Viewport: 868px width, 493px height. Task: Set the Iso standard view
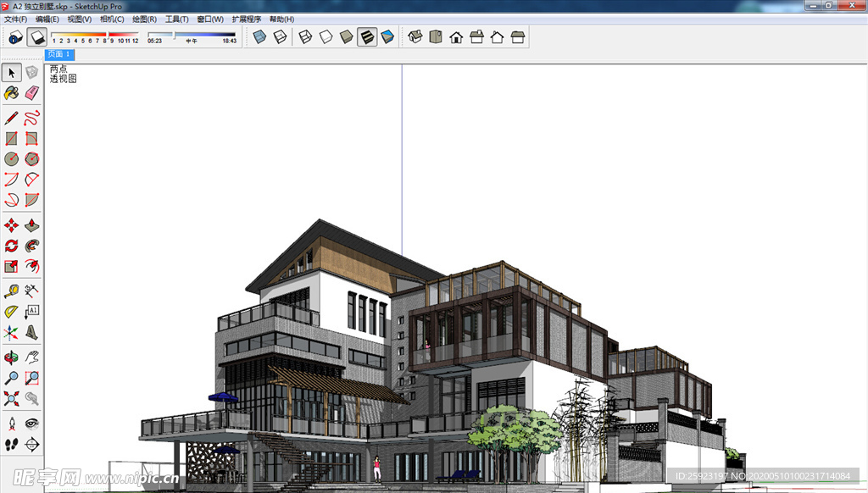click(415, 37)
